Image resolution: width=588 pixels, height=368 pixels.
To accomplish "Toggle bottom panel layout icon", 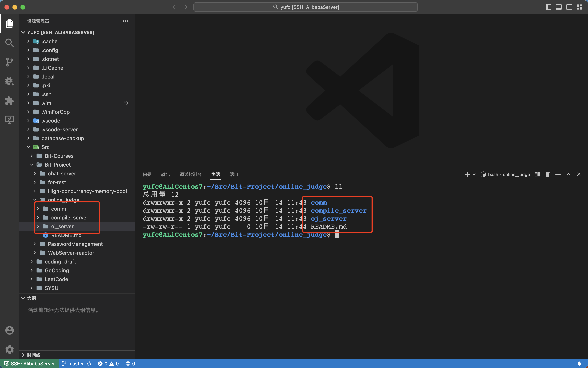I will [x=559, y=7].
